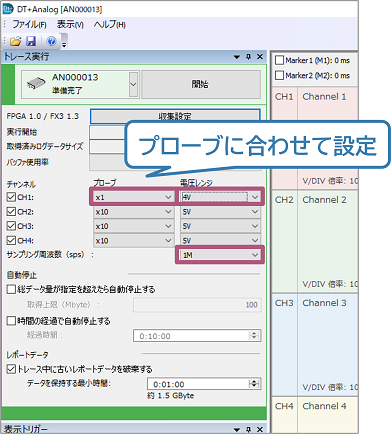Open the CH4 voltage range 5V dropdown
The height and width of the screenshot is (434, 391).
220,240
